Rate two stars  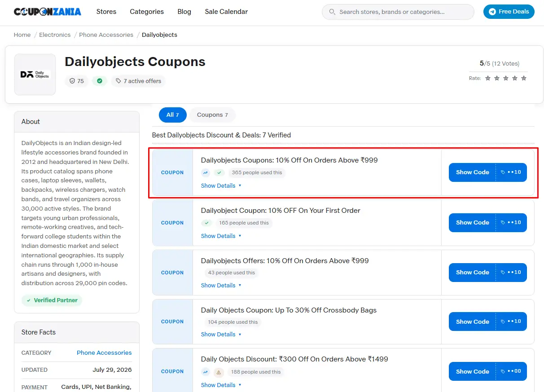[x=497, y=78]
